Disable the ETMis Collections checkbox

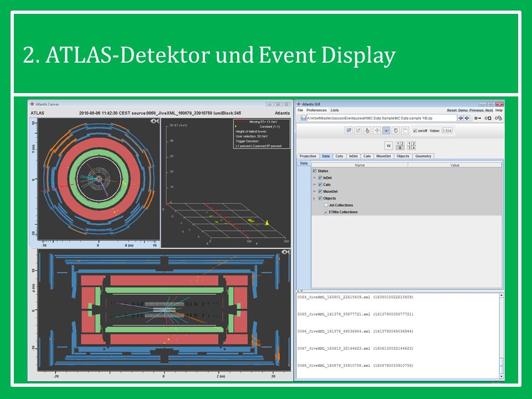(x=326, y=212)
